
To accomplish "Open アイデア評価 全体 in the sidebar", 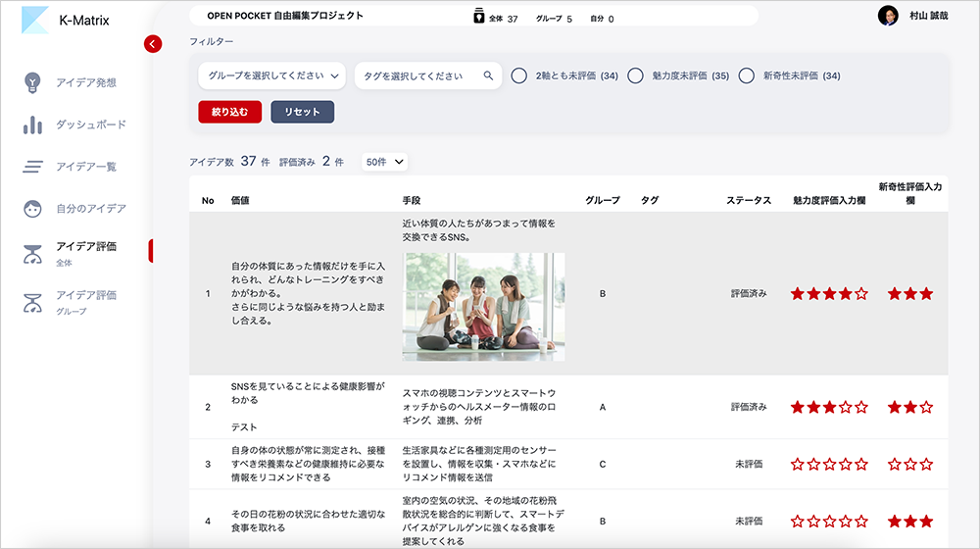I will click(86, 251).
